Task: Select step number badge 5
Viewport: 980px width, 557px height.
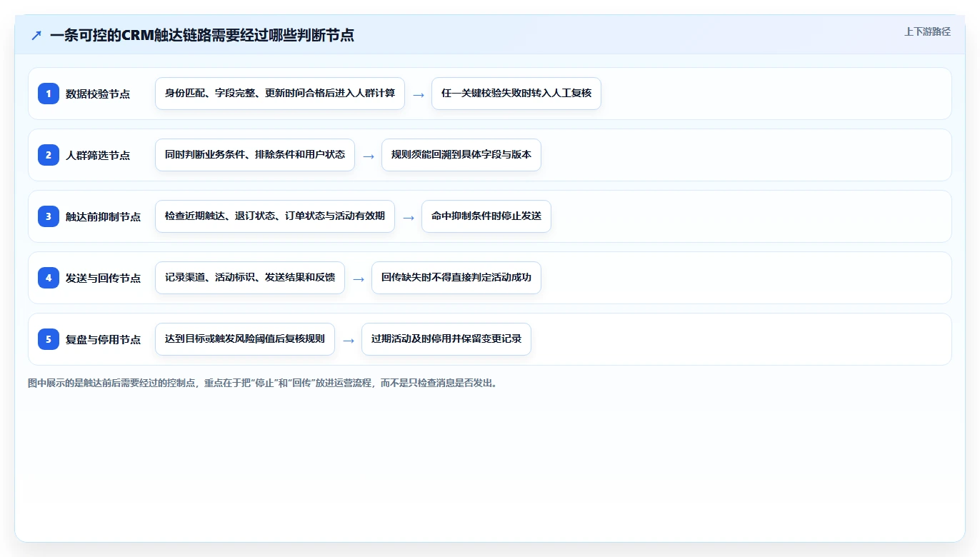Action: tap(49, 338)
